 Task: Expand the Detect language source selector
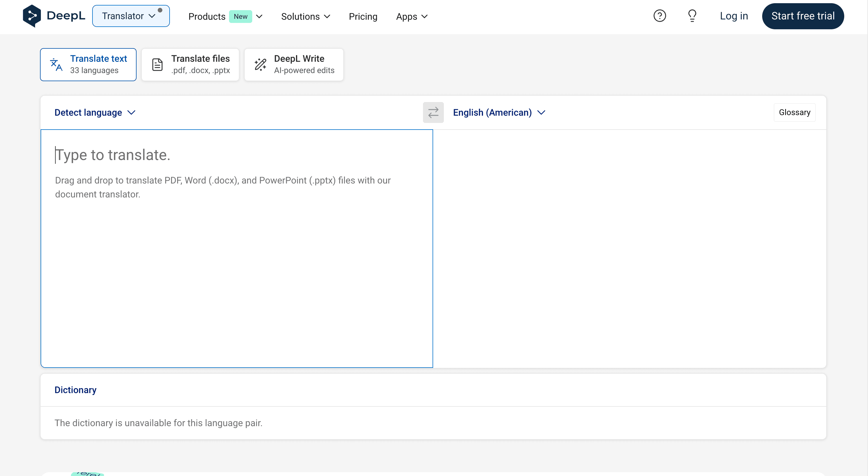tap(95, 112)
